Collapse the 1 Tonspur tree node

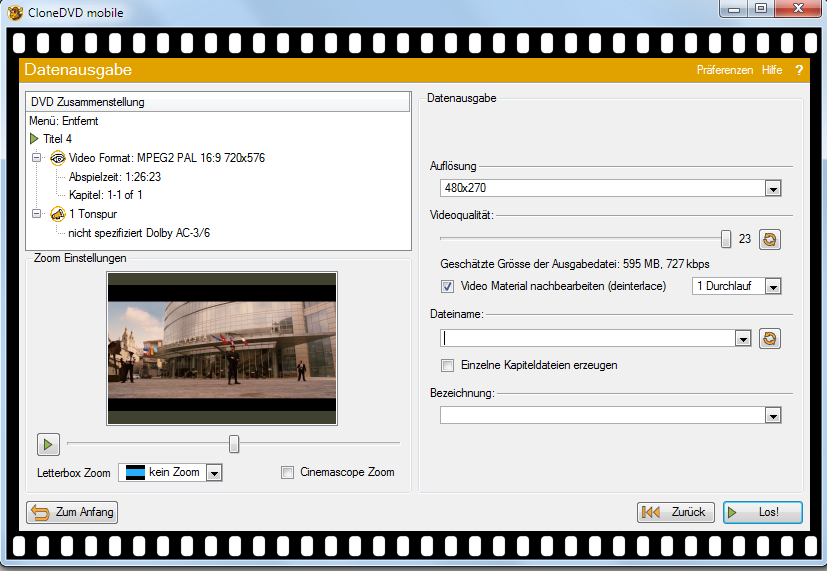36,214
